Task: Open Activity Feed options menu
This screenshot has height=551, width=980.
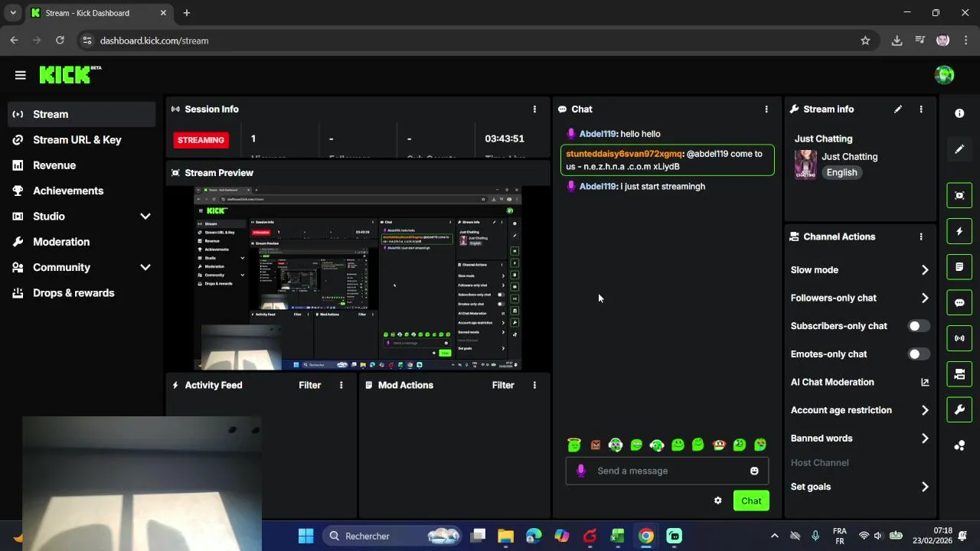Action: [341, 385]
